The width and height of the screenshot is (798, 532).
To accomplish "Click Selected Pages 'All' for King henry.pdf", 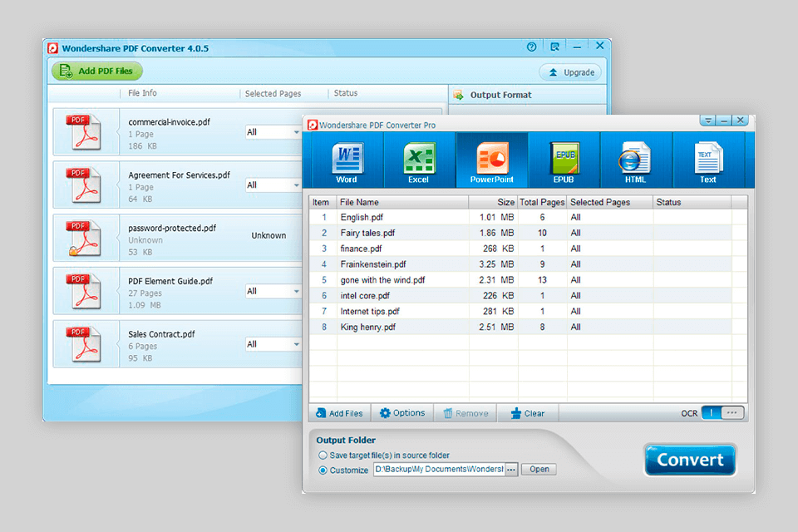I will 575,328.
